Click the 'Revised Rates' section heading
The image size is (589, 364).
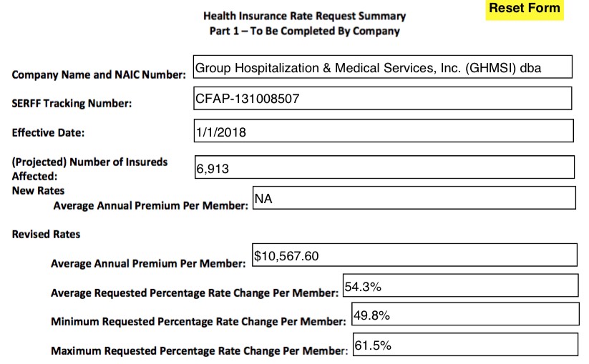click(46, 234)
